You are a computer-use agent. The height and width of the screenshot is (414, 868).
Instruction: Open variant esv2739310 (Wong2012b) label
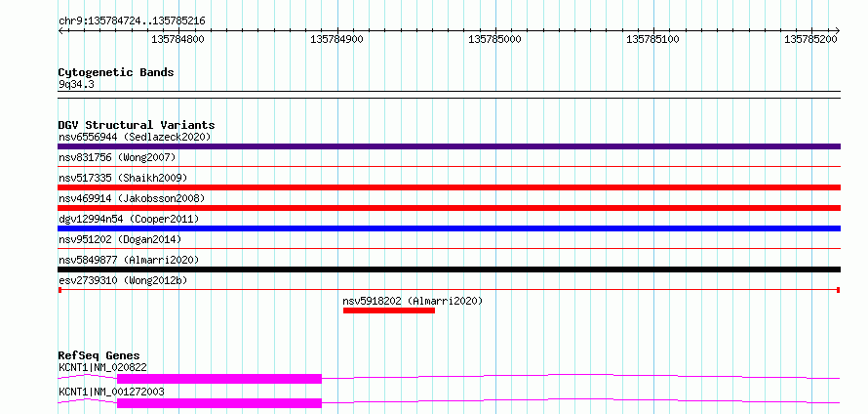coord(123,280)
